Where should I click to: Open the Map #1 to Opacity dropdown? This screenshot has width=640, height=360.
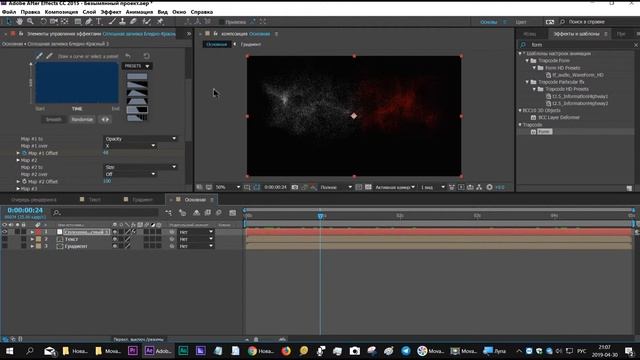coord(140,139)
